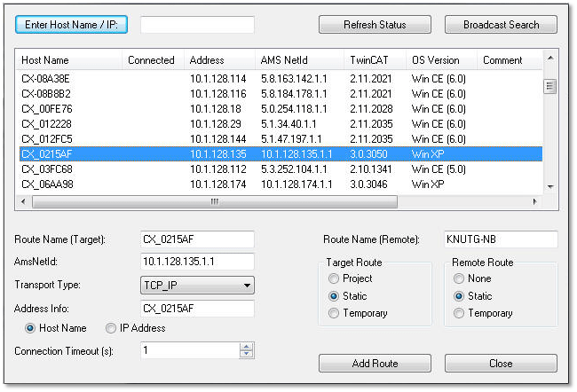This screenshot has width=577, height=392.
Task: Select the CX_012FC5 host row
Action: tap(281, 139)
